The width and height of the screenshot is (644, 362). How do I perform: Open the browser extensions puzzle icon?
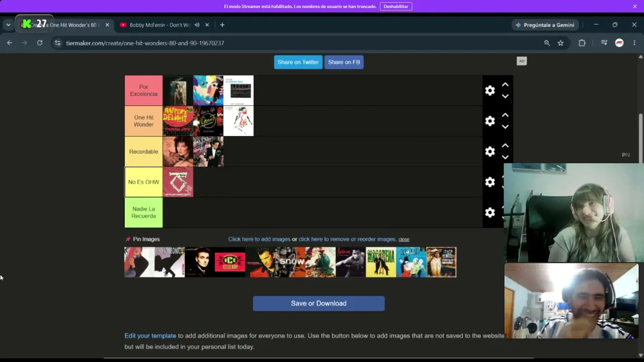tap(582, 43)
